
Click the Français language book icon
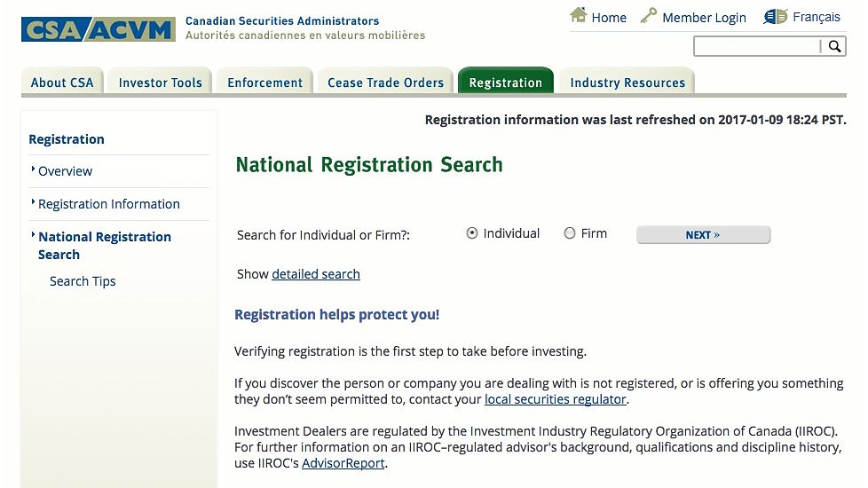[775, 17]
